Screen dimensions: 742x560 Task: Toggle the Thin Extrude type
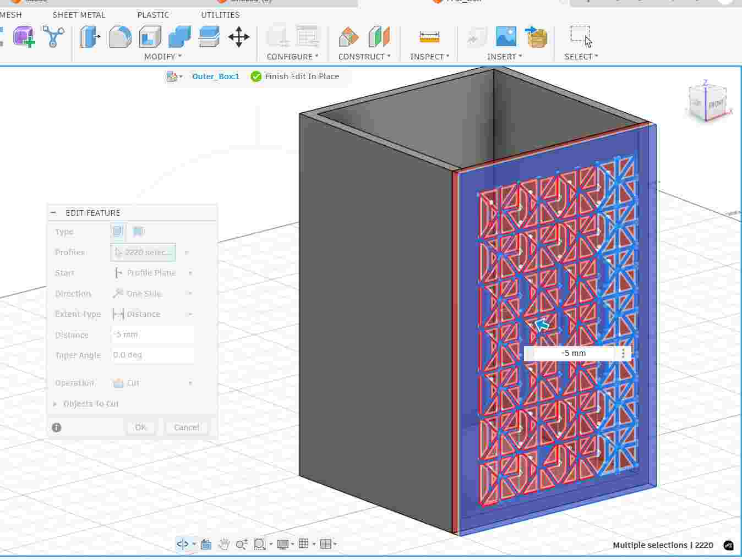coord(138,232)
